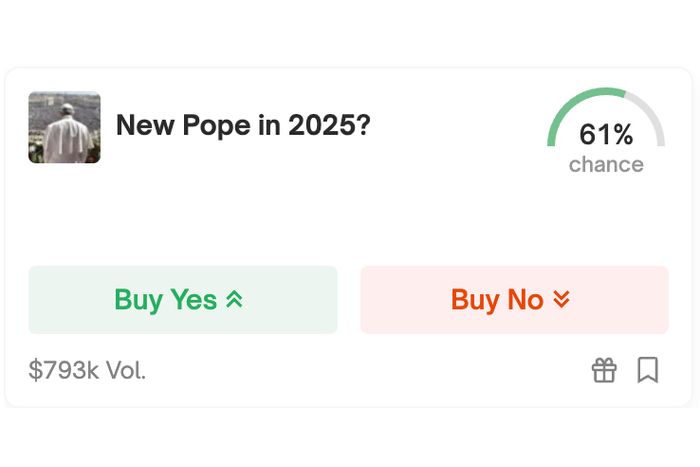Click the $793k Vol. label
Image resolution: width=700 pixels, height=467 pixels.
pos(87,370)
